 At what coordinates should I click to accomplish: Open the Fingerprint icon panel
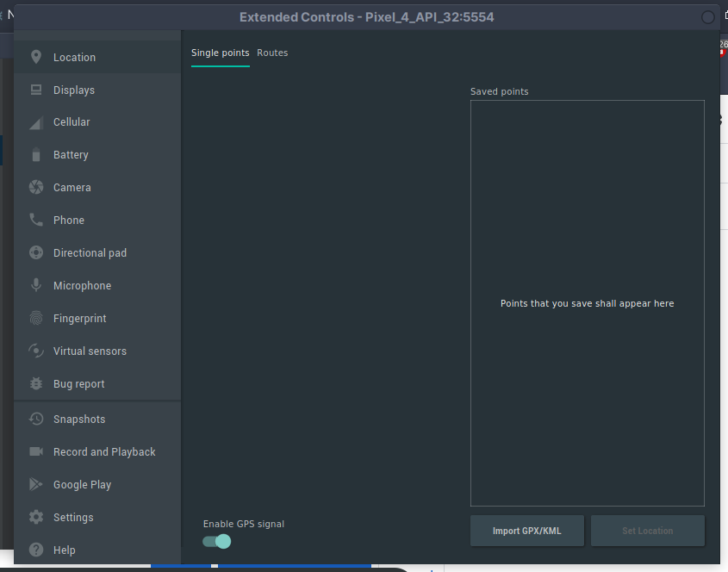point(36,318)
